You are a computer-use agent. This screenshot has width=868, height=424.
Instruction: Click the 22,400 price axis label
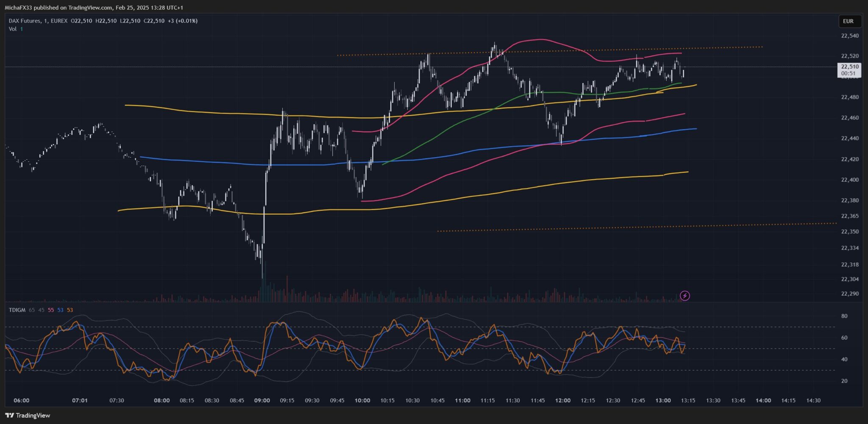[x=850, y=180]
